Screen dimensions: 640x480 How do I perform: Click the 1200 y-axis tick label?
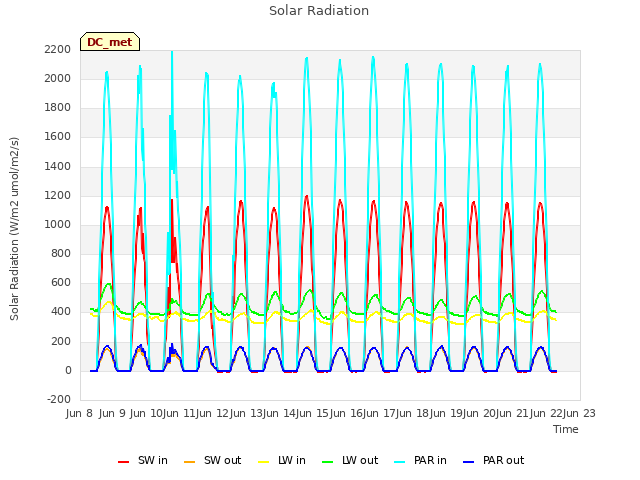58,196
